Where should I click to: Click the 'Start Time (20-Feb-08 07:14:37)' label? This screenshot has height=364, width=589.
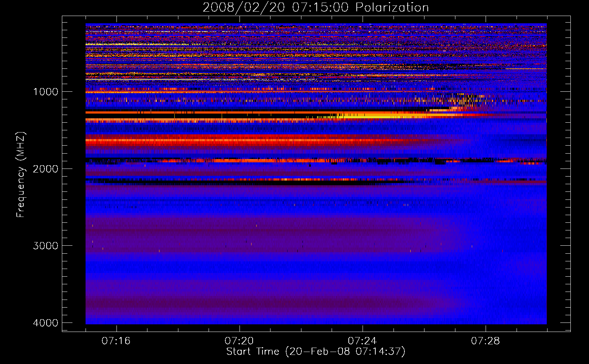point(316,352)
